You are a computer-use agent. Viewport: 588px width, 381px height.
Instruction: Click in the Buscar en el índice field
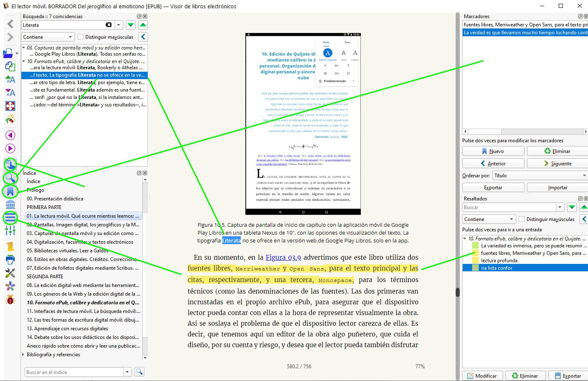pyautogui.click(x=74, y=372)
